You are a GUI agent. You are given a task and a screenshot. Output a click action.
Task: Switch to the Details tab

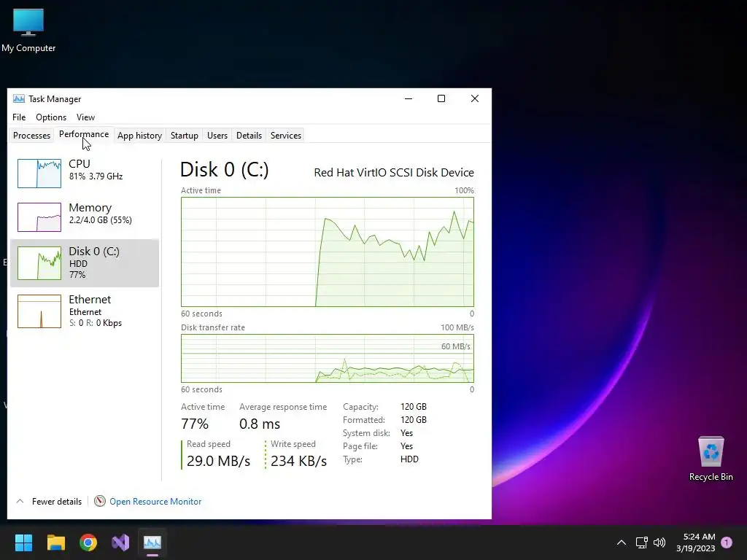249,135
